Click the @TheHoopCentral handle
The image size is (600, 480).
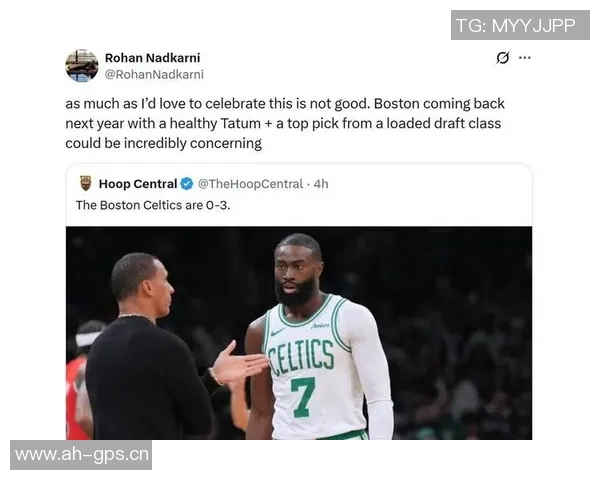[250, 184]
